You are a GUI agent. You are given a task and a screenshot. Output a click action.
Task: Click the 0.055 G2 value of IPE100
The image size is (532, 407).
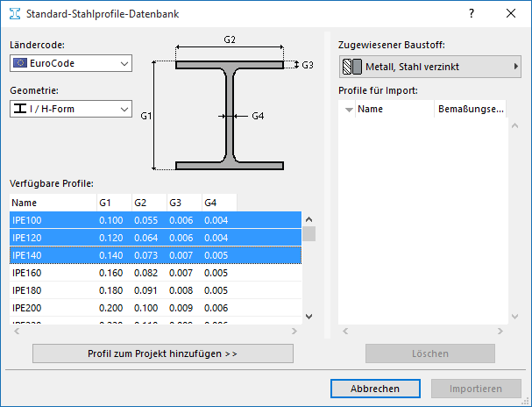[x=145, y=220]
